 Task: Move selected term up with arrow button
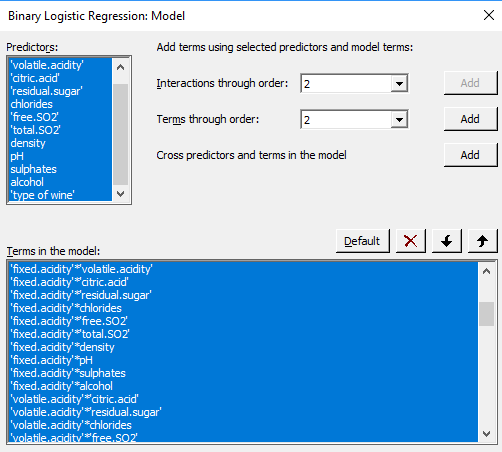(x=482, y=241)
